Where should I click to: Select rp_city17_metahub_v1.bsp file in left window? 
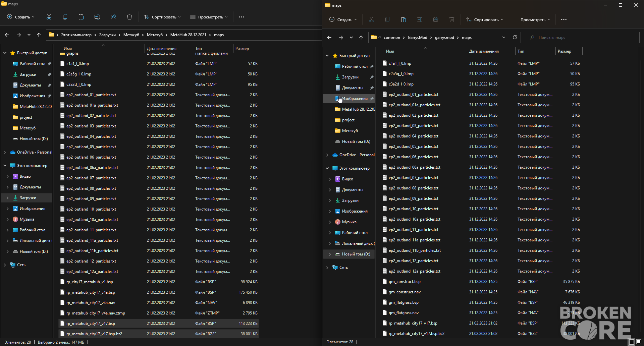point(159,282)
